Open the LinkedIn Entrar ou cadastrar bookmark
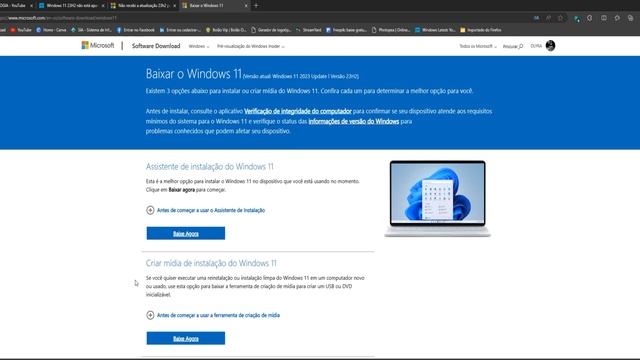This screenshot has width=640, height=360. [x=180, y=30]
